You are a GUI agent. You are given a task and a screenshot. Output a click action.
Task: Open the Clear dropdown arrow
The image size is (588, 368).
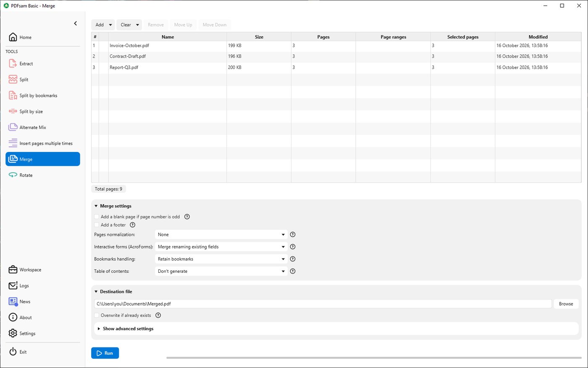[137, 25]
